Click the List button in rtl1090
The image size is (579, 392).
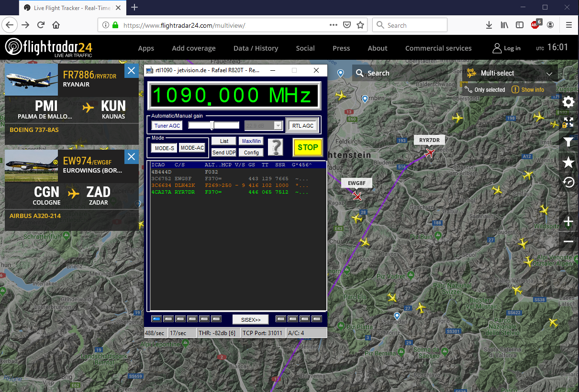point(224,141)
